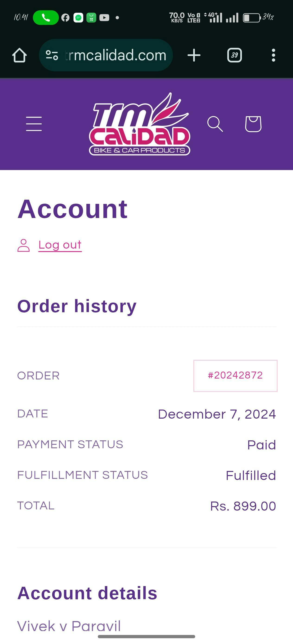Open site settings icon in address bar

coord(52,55)
